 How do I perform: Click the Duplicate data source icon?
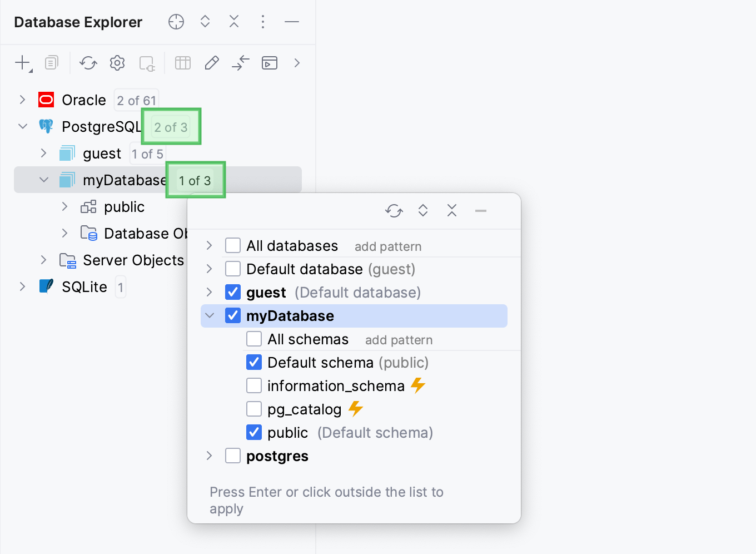52,63
